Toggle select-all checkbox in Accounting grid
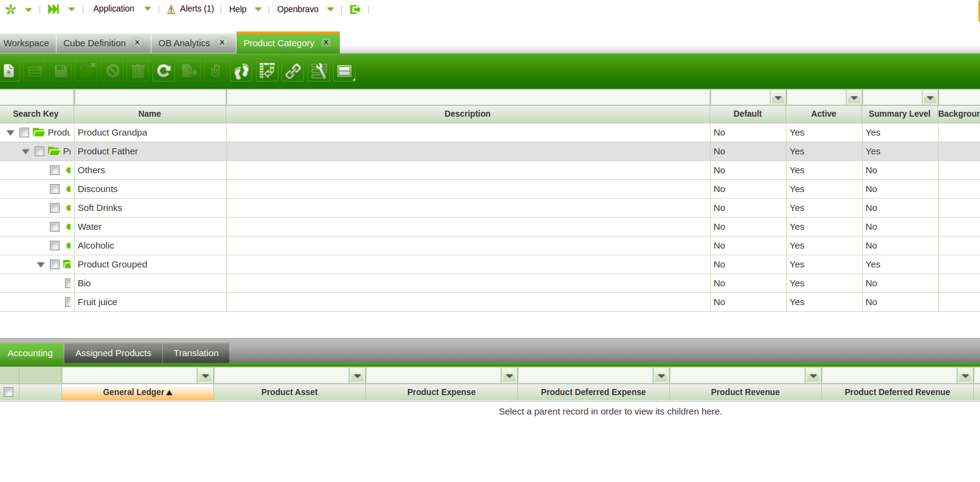This screenshot has width=980, height=482. click(9, 392)
